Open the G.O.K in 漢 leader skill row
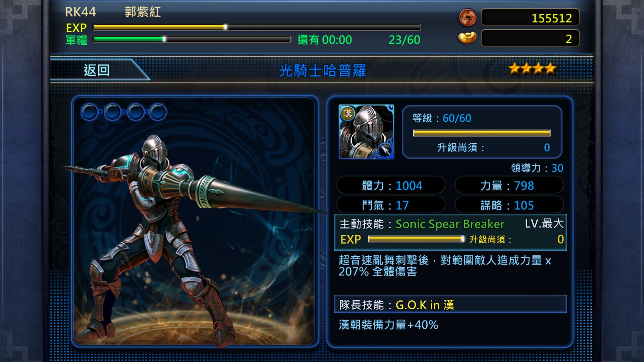This screenshot has height=362, width=644. 450,305
